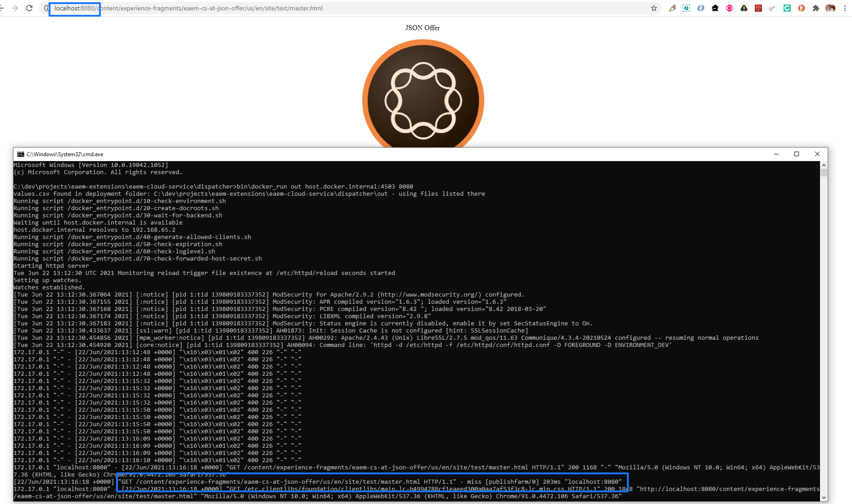Click the browser forward arrow
The image size is (852, 504).
tap(15, 8)
